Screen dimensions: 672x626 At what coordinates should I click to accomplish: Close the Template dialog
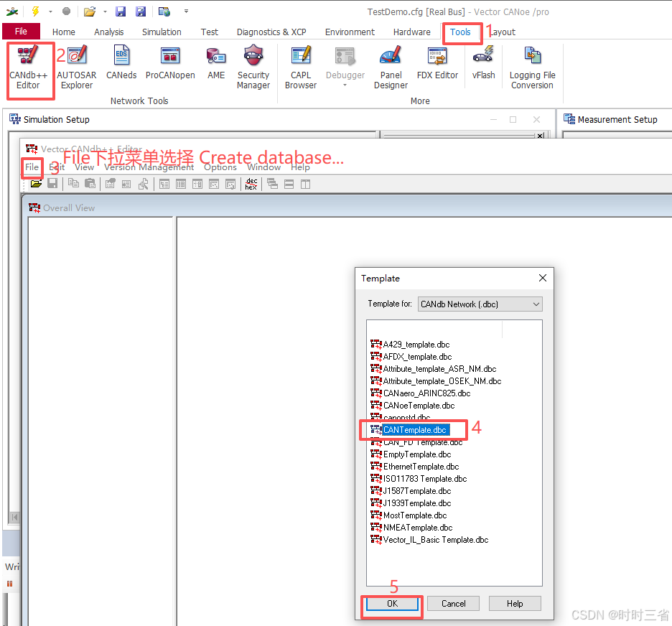[x=543, y=278]
